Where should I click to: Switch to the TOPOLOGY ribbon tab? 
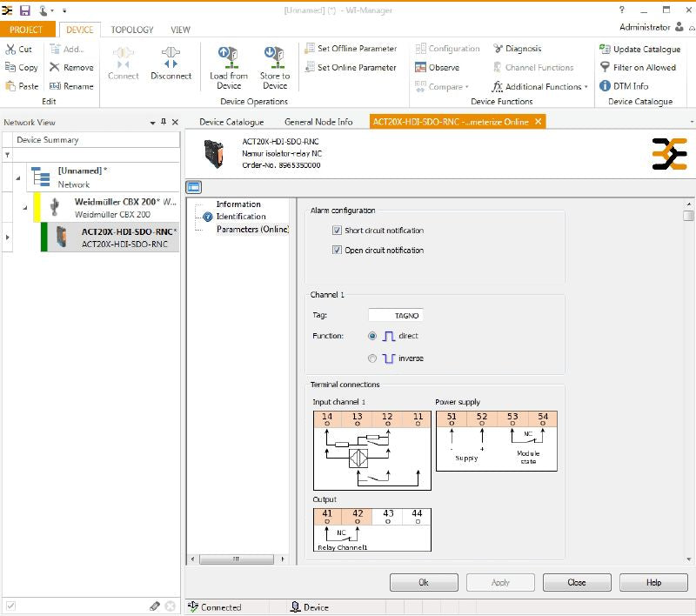coord(131,30)
